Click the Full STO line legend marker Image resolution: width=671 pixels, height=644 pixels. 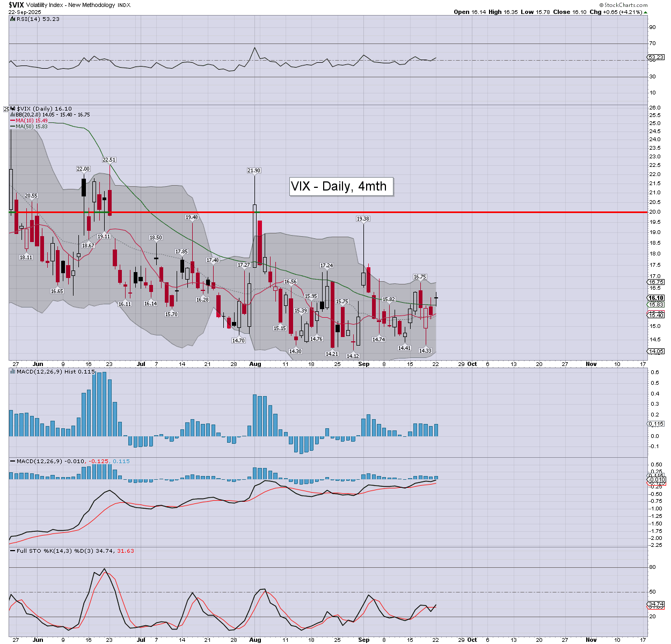coord(12,551)
